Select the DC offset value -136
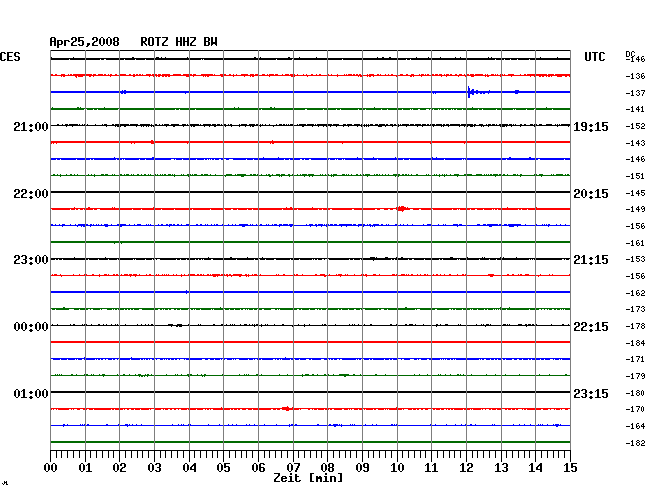 coord(635,76)
